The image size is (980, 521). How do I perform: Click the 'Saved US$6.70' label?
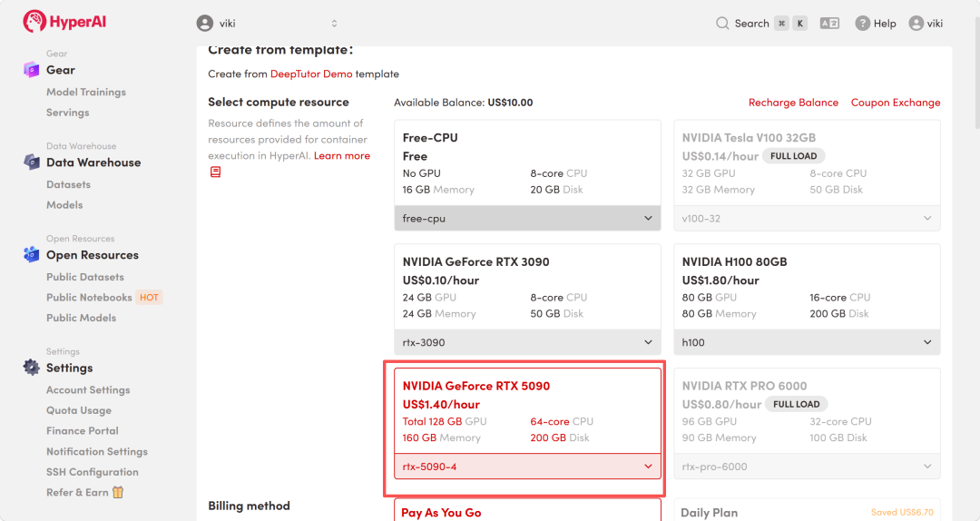pos(902,512)
